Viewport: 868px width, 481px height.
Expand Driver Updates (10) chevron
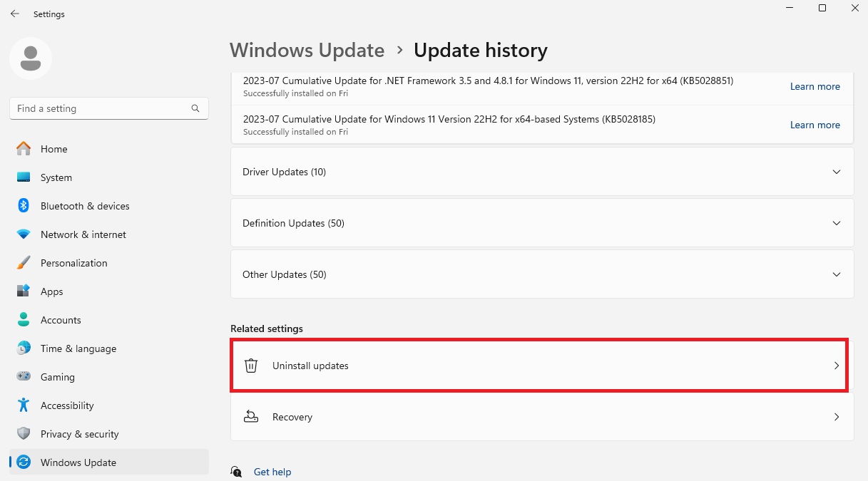point(837,172)
